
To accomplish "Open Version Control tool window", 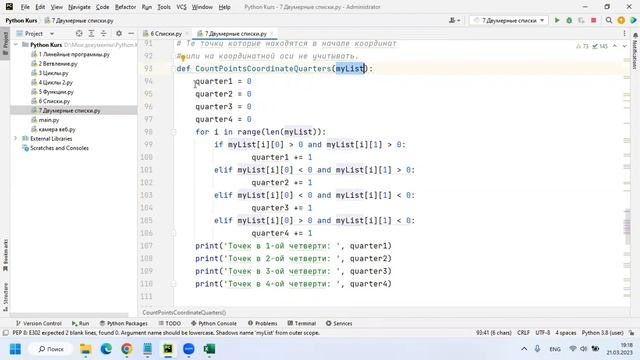I will click(x=38, y=323).
